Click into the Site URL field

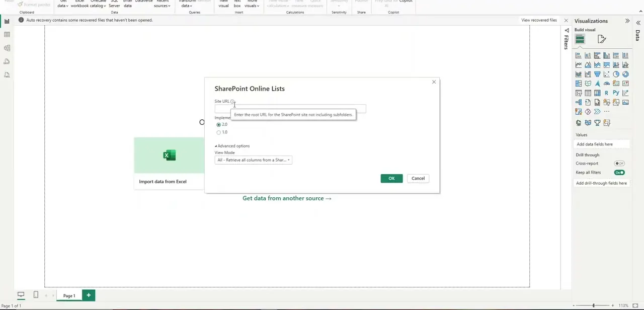(290, 109)
